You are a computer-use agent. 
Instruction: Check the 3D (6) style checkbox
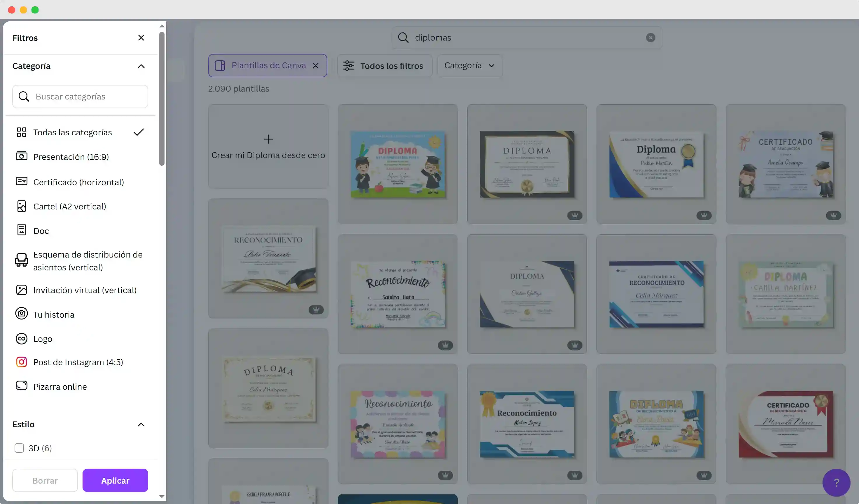tap(19, 448)
